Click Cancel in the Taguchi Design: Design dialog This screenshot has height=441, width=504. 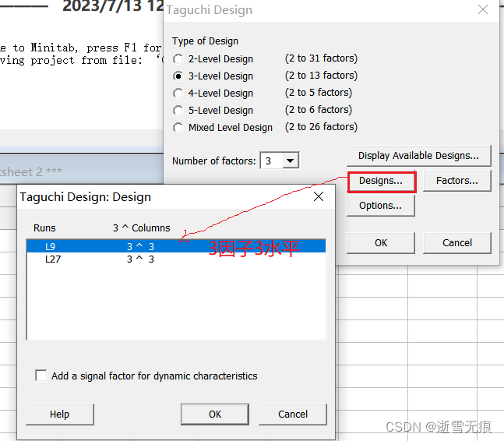(x=292, y=415)
